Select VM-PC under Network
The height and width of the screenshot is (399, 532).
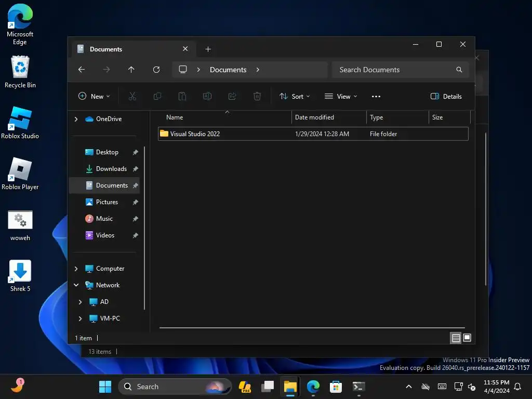click(110, 318)
